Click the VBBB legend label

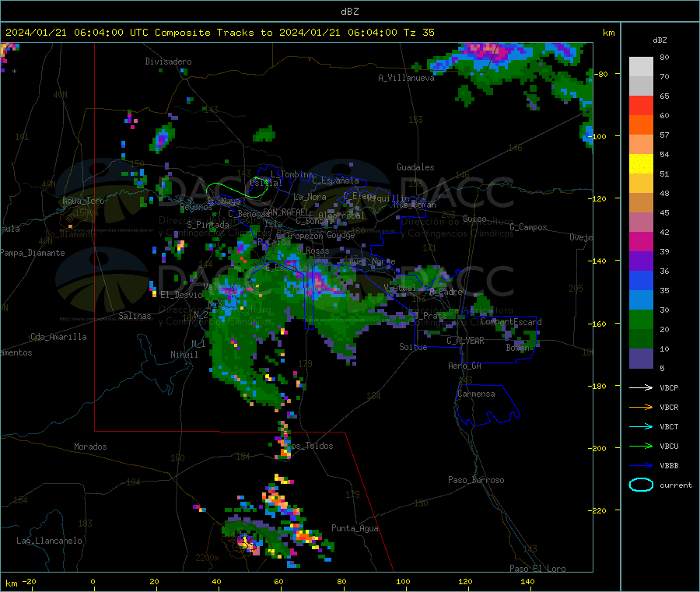[x=669, y=465]
